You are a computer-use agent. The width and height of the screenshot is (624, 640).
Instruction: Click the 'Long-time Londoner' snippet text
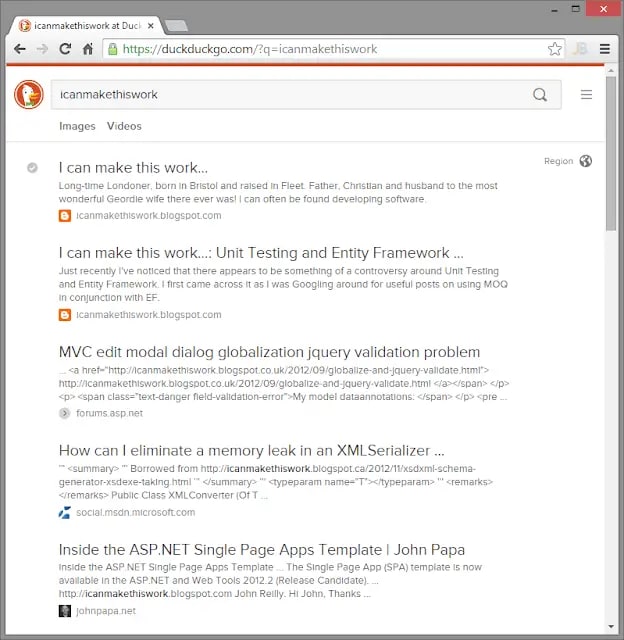point(278,192)
